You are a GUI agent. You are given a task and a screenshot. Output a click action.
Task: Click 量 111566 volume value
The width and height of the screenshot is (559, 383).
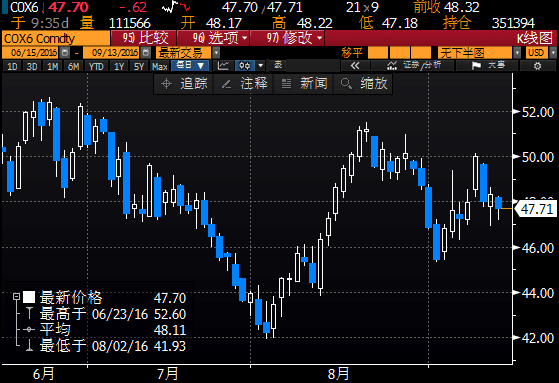115,23
